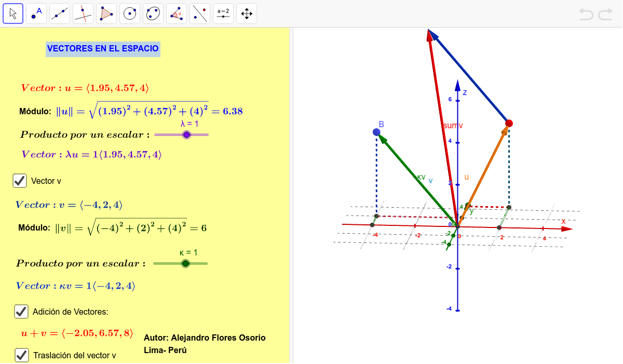The width and height of the screenshot is (623, 364).
Task: Select the Perpendicular Line tool
Action: pos(83,14)
